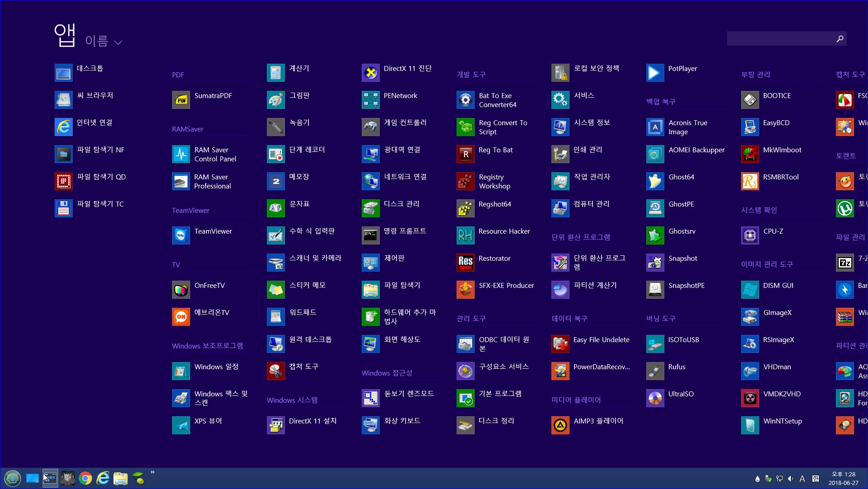Launch AIMP3 플레이어 icon
Viewport: 868px width, 489px height.
560,425
